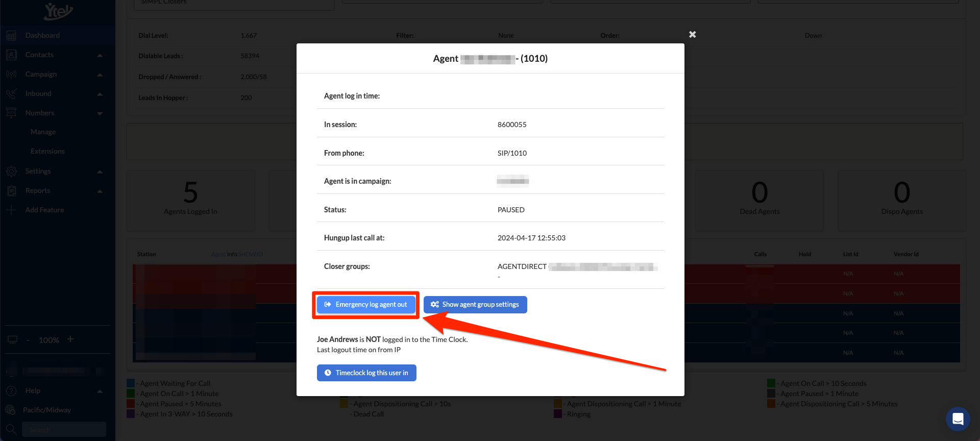Image resolution: width=980 pixels, height=441 pixels.
Task: Open the Dashboard sidebar icon
Action: [11, 36]
